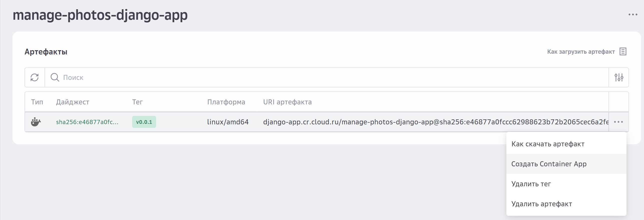Image resolution: width=644 pixels, height=220 pixels.
Task: Select 'Как скачать артефакт' menu item
Action: click(548, 144)
